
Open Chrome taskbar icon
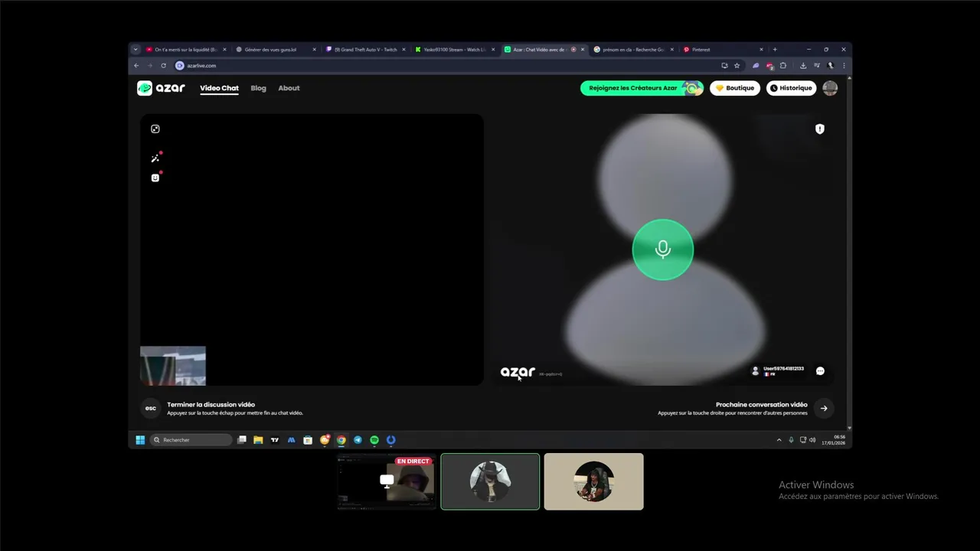341,440
